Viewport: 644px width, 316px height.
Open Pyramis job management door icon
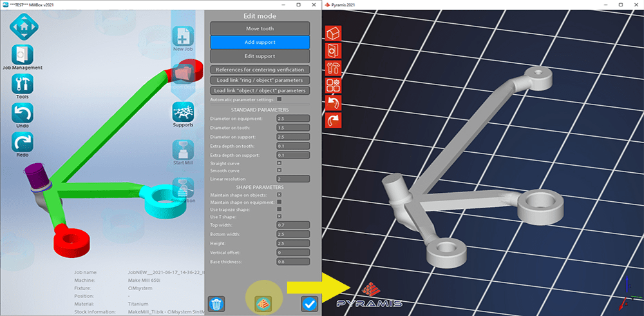(x=333, y=50)
